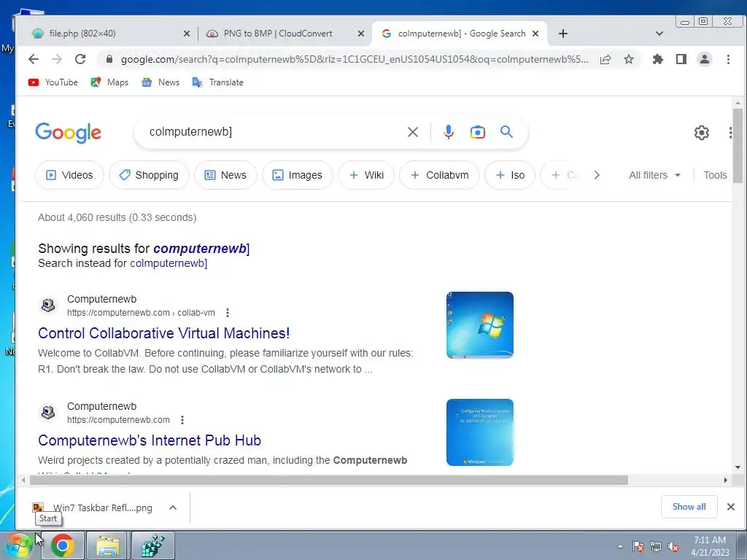Screen dimensions: 747x560
Task: Open Chrome side panel icon
Action: (x=681, y=59)
